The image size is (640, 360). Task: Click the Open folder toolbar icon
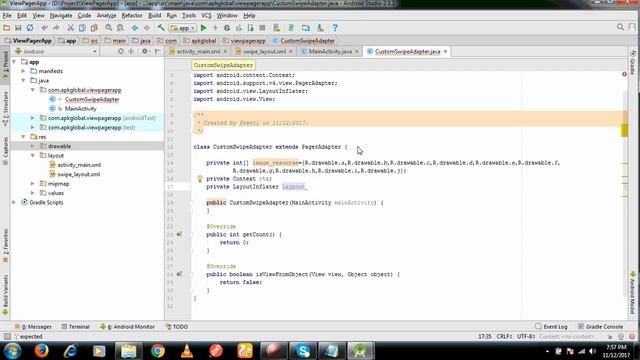click(x=6, y=28)
